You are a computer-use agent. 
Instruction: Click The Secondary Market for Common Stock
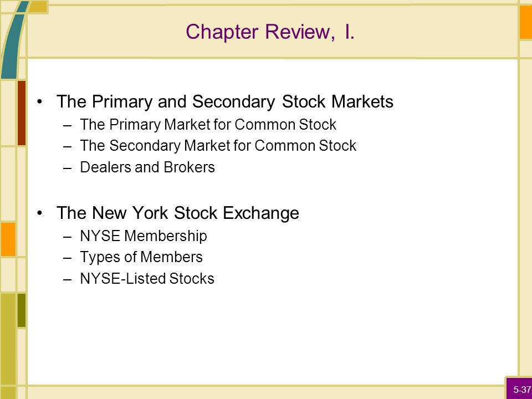pyautogui.click(x=218, y=146)
